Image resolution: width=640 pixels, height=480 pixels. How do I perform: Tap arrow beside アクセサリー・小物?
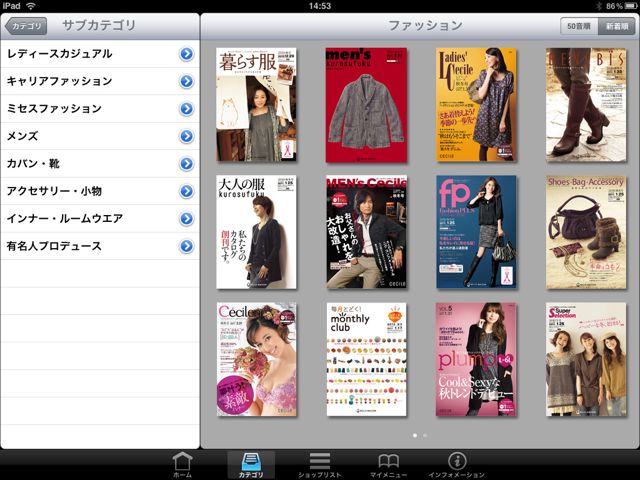[x=187, y=191]
